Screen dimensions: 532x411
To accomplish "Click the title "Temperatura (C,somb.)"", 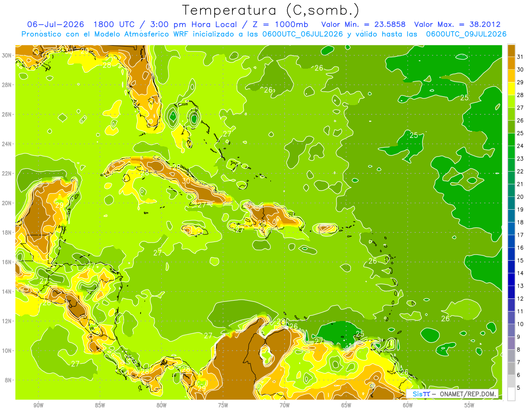I will pyautogui.click(x=271, y=10).
